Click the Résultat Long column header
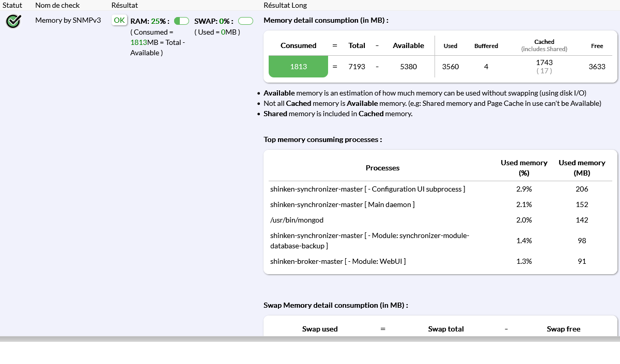The height and width of the screenshot is (364, 620). [285, 5]
